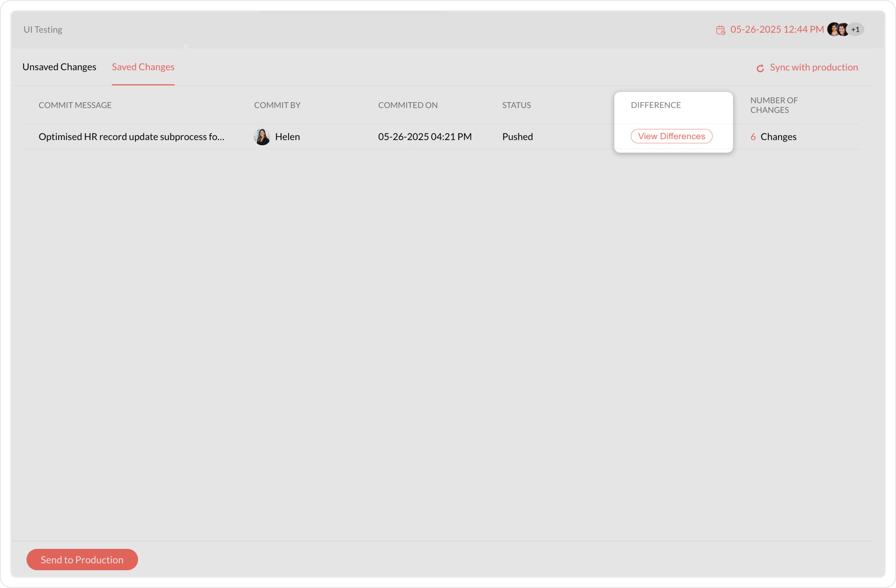
Task: Click the COMMIT BY column header
Action: click(277, 105)
